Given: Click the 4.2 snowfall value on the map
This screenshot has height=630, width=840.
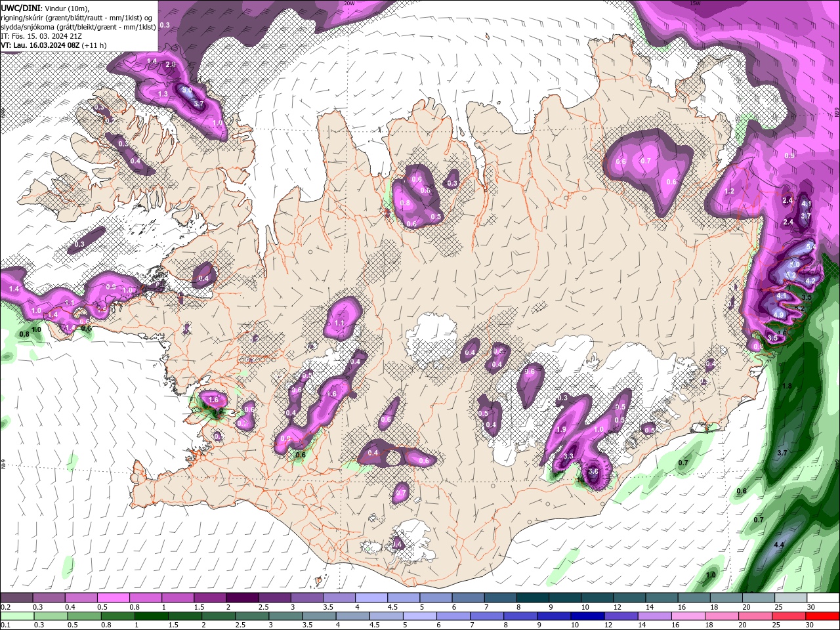Looking at the screenshot, I should (x=810, y=281).
